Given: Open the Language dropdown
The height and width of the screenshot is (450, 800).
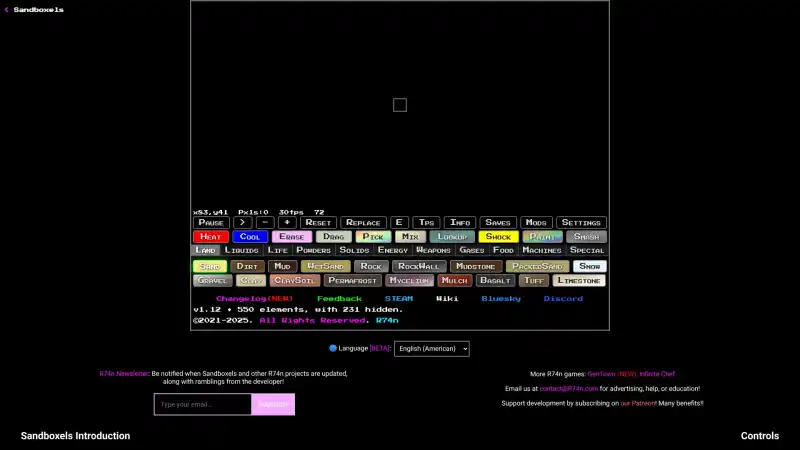Looking at the screenshot, I should (431, 349).
